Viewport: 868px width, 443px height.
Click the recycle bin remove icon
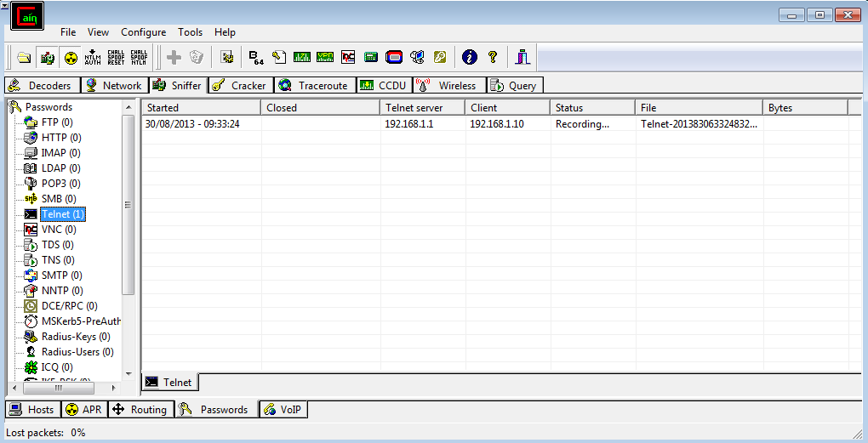197,57
